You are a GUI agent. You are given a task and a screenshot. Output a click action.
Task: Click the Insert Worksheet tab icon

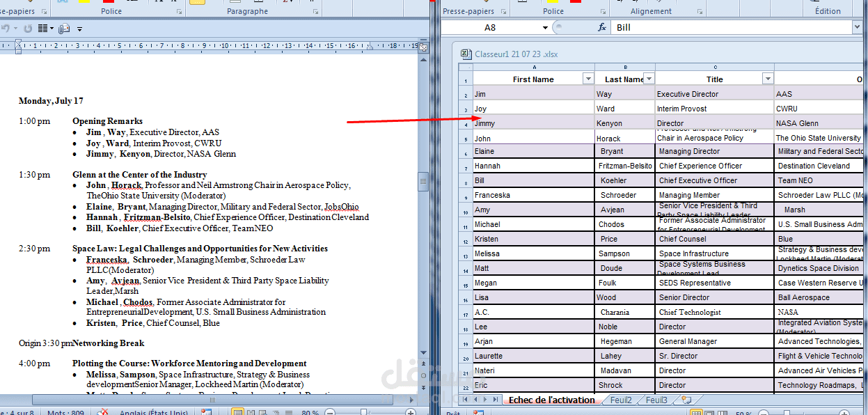coord(686,400)
